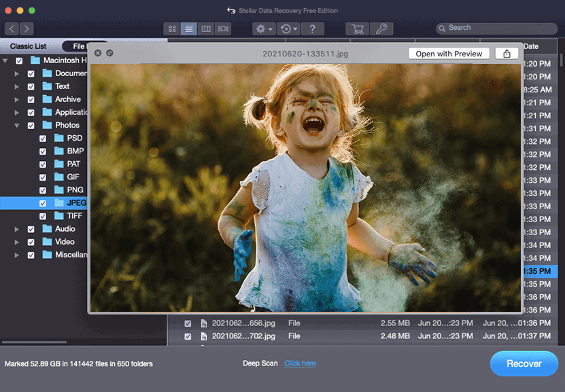Screen dimensions: 565x392
Task: Select the list view icon
Action: click(190, 29)
